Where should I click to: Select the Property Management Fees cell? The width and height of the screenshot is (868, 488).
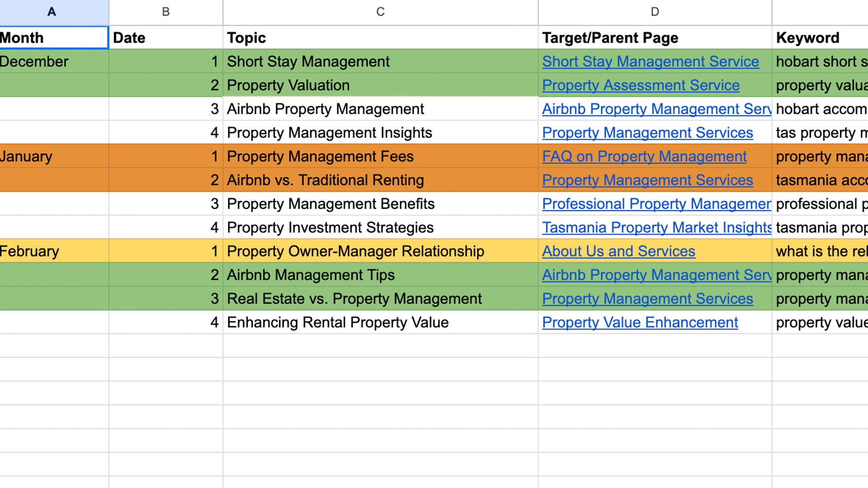(380, 156)
